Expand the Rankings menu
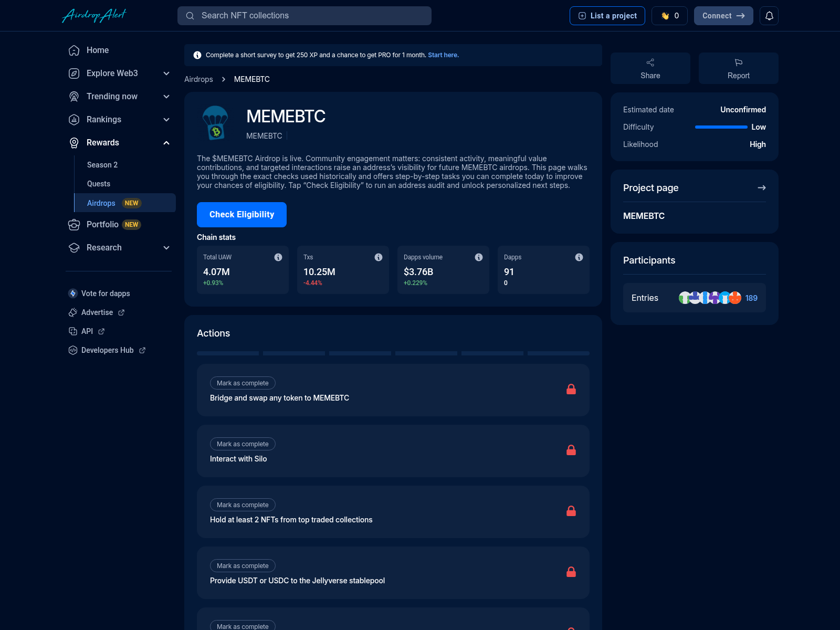The height and width of the screenshot is (630, 840). pyautogui.click(x=166, y=120)
